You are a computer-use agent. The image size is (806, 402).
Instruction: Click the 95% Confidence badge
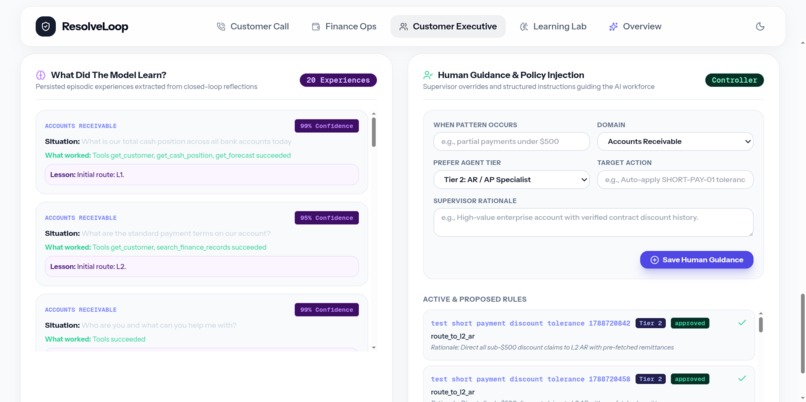[326, 218]
